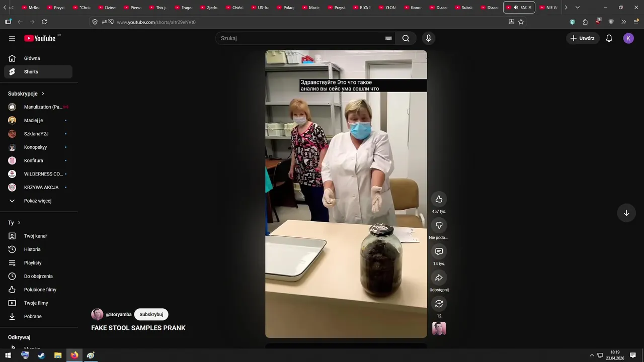Like this Short with thumbs up
644x362 pixels.
coord(439,199)
